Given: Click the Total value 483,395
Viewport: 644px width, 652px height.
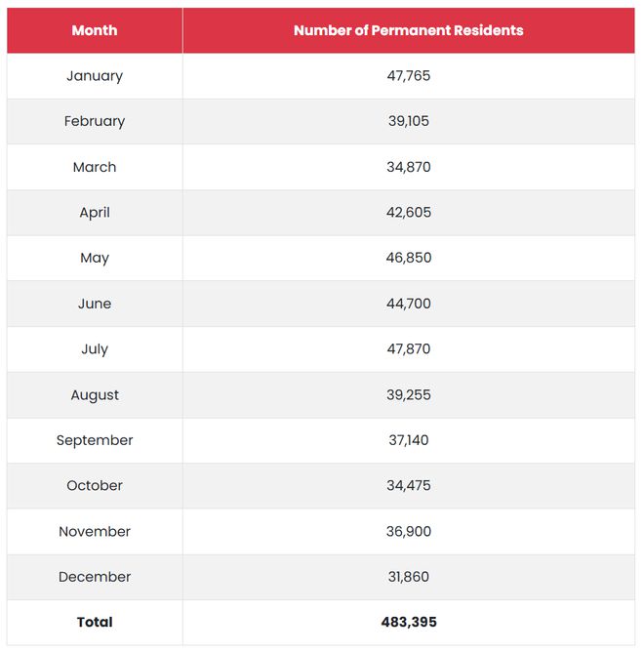Looking at the screenshot, I should pyautogui.click(x=408, y=623).
